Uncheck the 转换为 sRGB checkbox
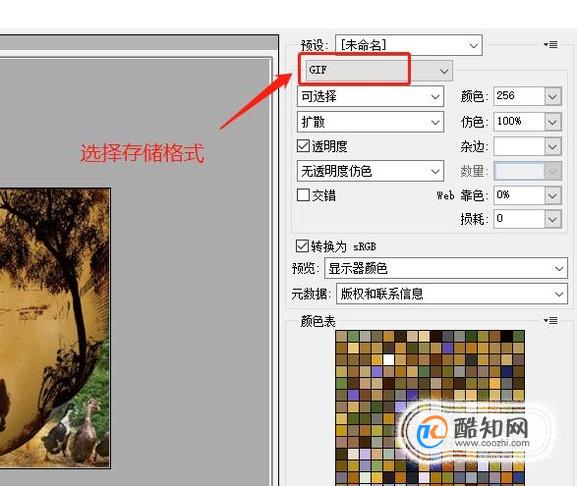The image size is (577, 486). [302, 246]
